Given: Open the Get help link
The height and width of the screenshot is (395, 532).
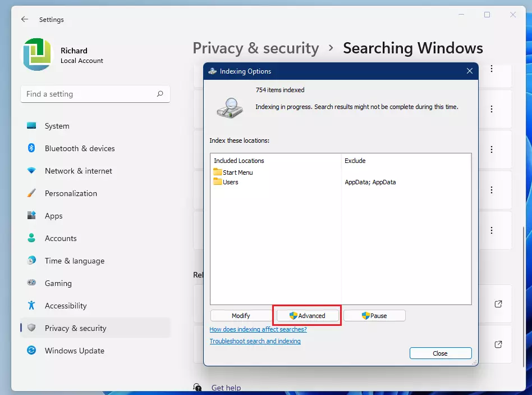Looking at the screenshot, I should pyautogui.click(x=226, y=388).
